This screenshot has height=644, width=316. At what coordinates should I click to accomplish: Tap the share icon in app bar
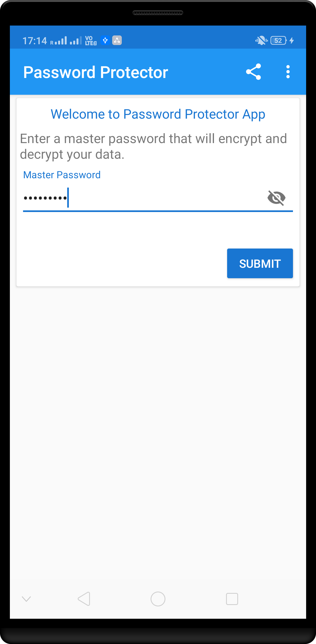point(253,72)
